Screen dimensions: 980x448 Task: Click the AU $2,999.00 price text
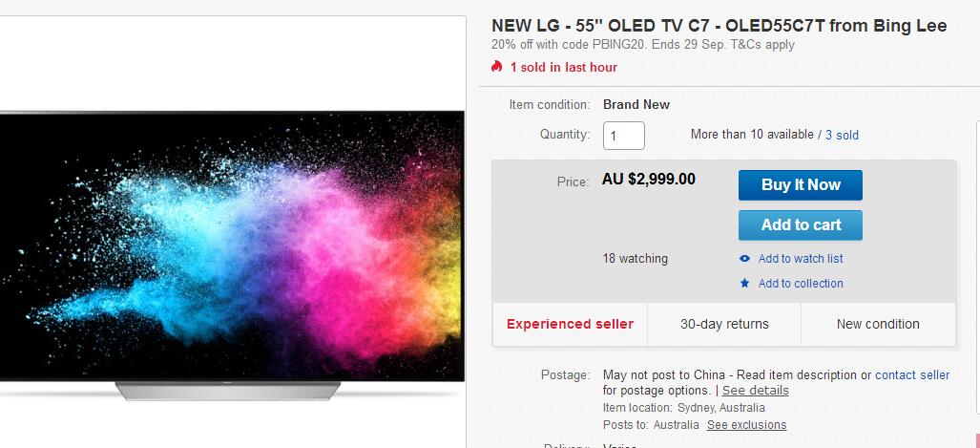point(649,180)
